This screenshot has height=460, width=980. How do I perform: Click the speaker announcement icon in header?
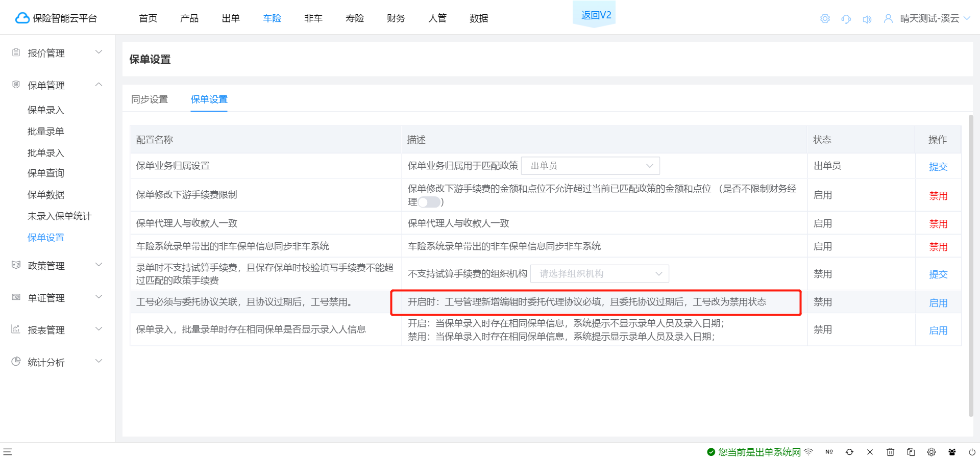pos(867,19)
